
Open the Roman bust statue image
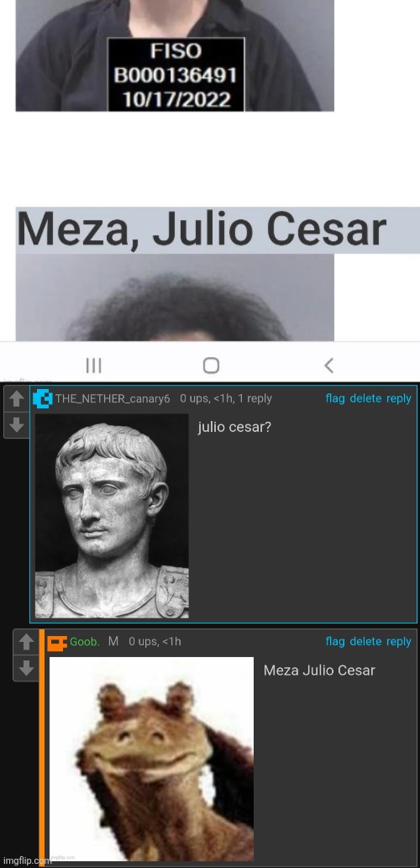click(x=112, y=516)
